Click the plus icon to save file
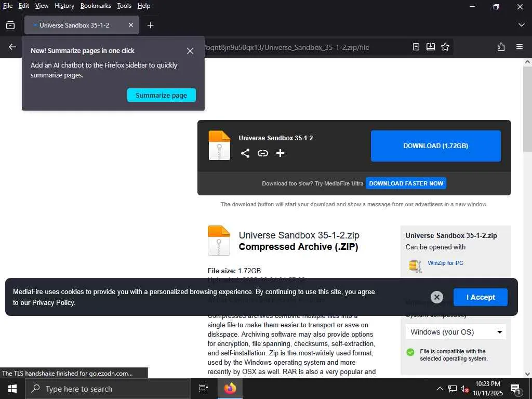 coord(280,153)
